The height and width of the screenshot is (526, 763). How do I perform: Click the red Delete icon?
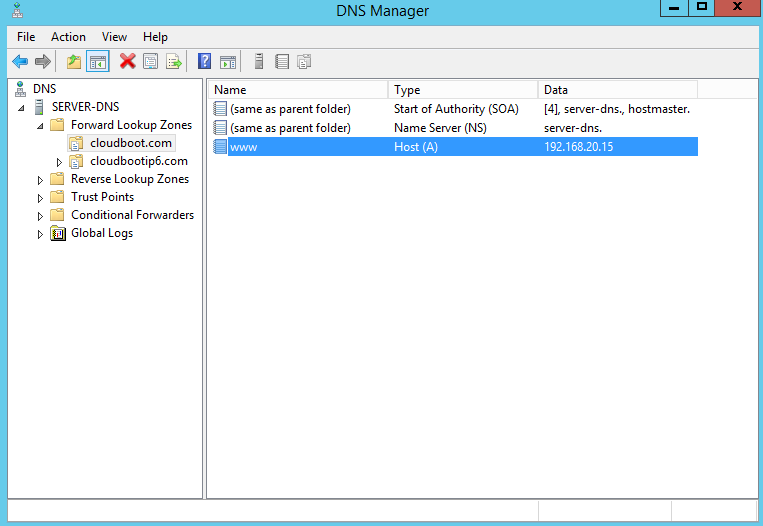pos(127,62)
